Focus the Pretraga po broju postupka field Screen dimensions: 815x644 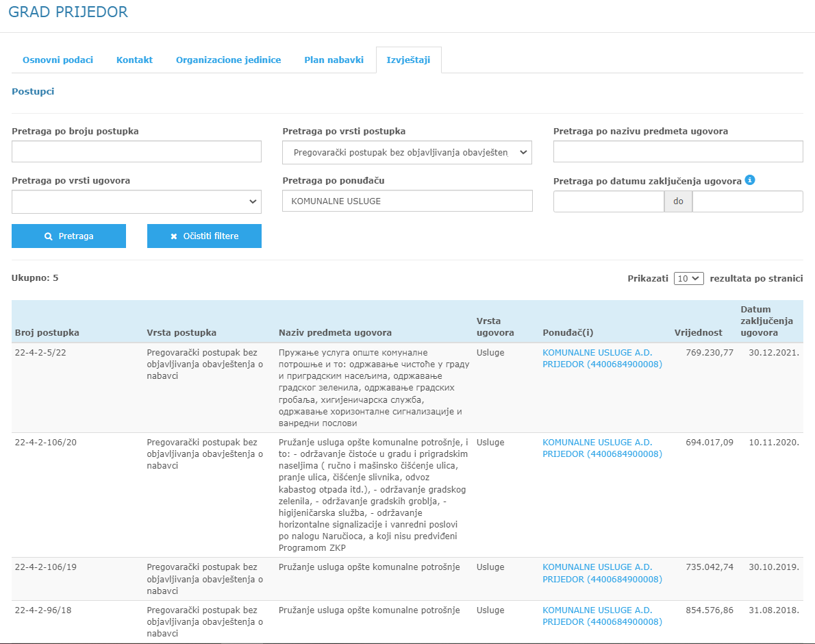click(136, 152)
